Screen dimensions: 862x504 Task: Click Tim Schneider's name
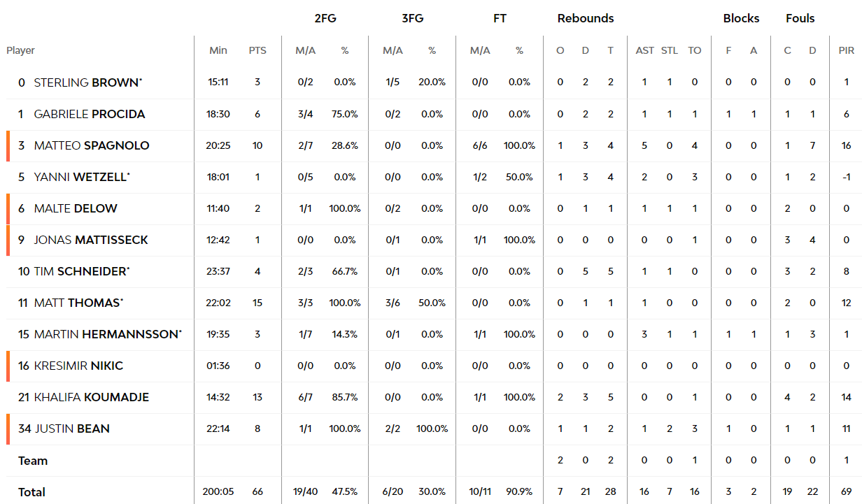pyautogui.click(x=81, y=271)
